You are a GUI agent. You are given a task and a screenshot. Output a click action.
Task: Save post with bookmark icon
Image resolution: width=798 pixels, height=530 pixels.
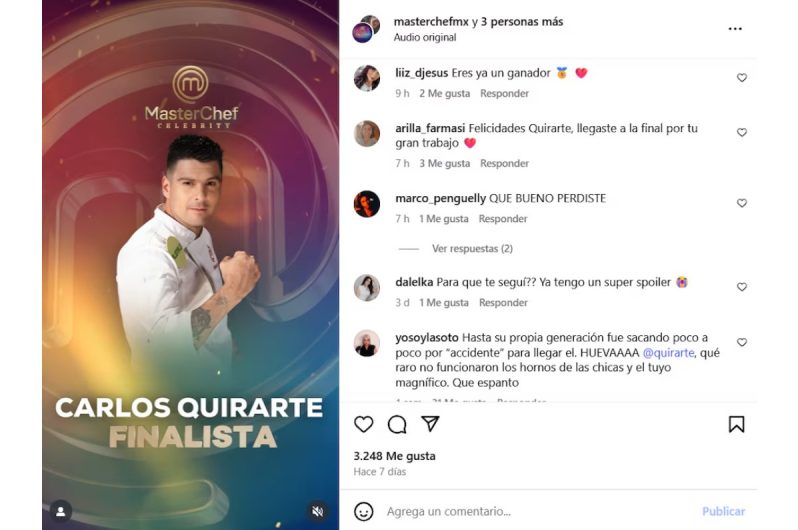tap(736, 424)
